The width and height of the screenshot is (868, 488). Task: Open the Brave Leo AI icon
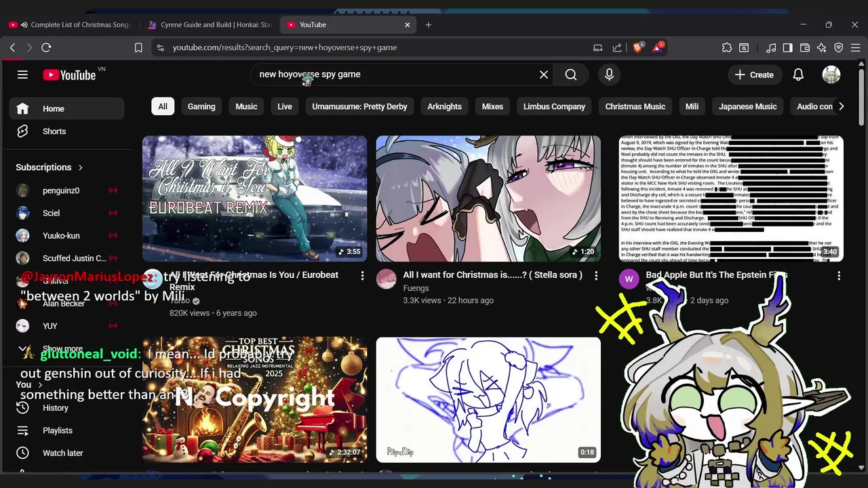[822, 47]
